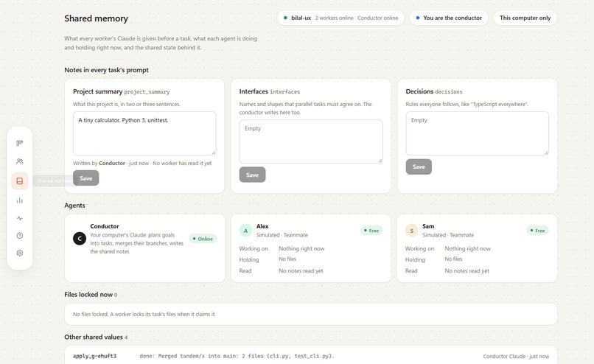Click the Free badge on Sam's card
This screenshot has height=364, width=594.
(x=537, y=231)
